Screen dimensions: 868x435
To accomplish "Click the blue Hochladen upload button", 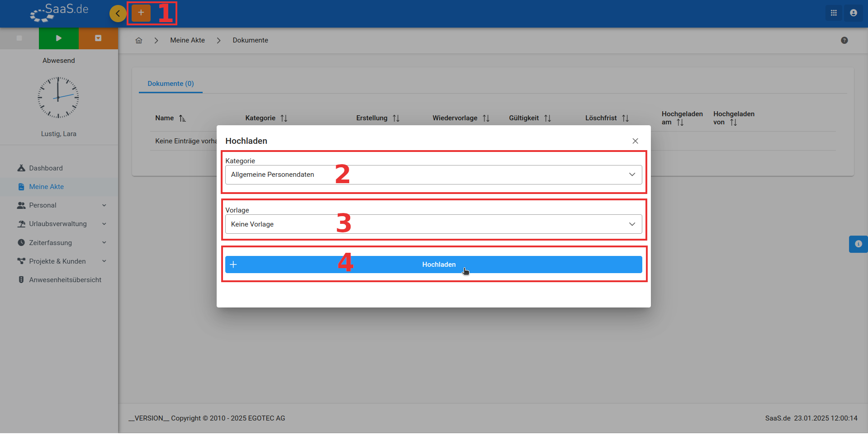I will click(433, 265).
